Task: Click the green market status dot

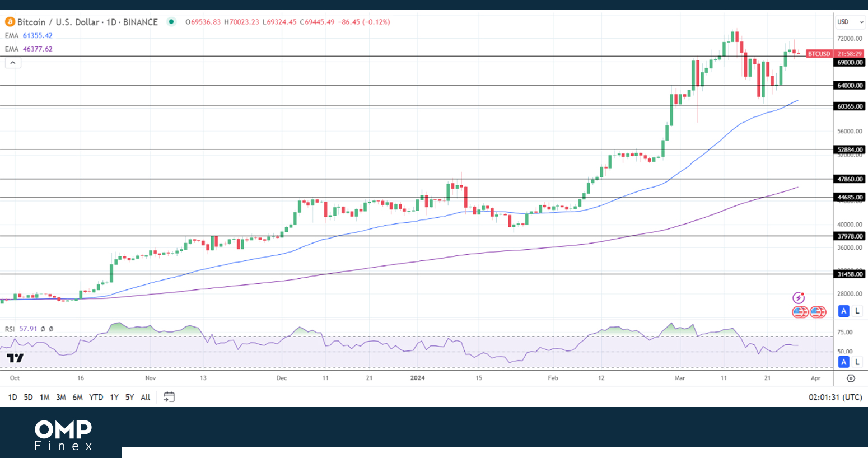Action: 171,22
